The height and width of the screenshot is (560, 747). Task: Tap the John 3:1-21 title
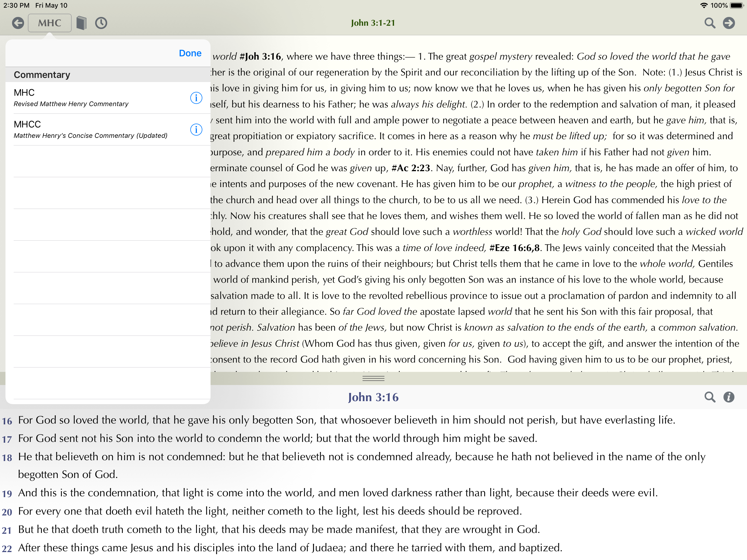[x=373, y=23]
